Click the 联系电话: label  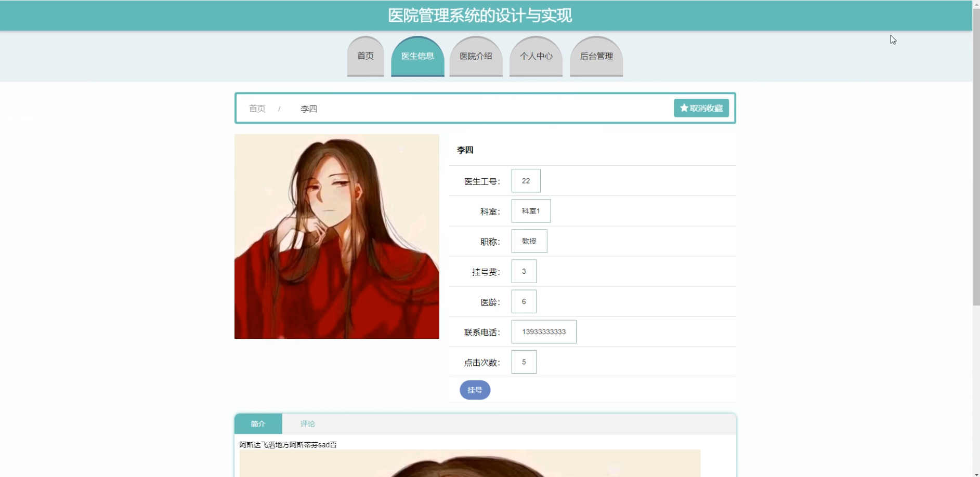coord(482,332)
